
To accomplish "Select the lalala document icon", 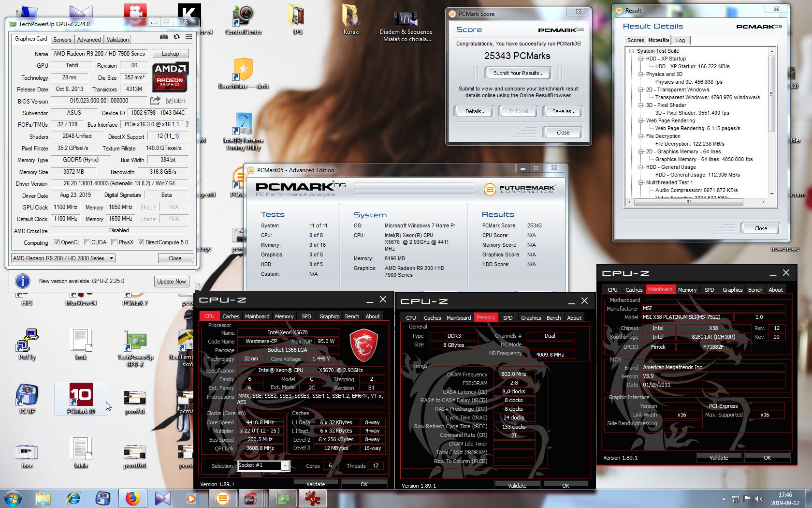I will coord(81,452).
